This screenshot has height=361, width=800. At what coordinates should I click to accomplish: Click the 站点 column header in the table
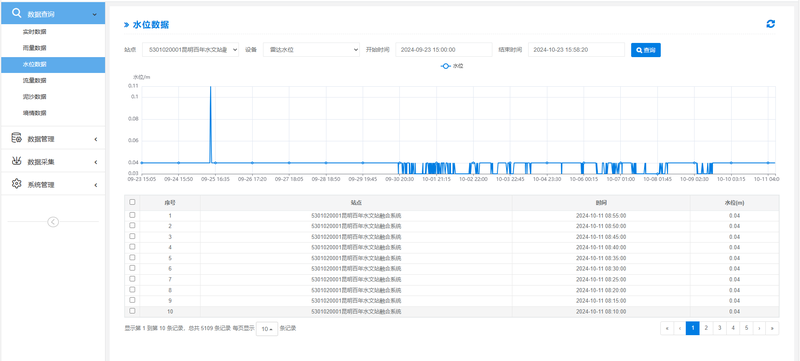click(356, 202)
